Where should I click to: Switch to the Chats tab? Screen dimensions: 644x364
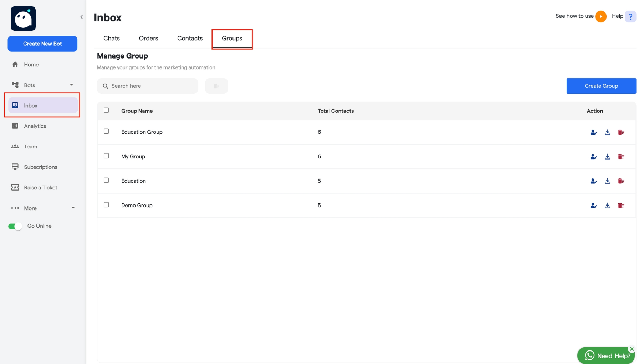pyautogui.click(x=112, y=38)
